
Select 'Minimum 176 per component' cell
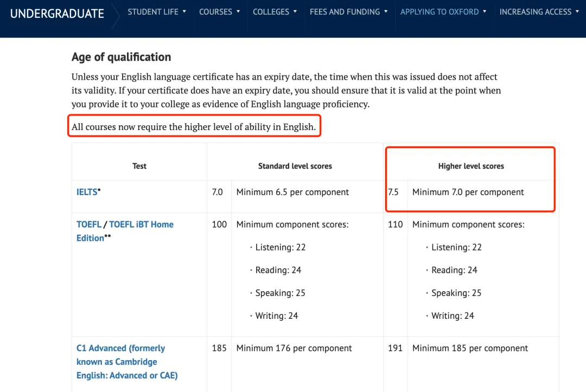point(294,348)
